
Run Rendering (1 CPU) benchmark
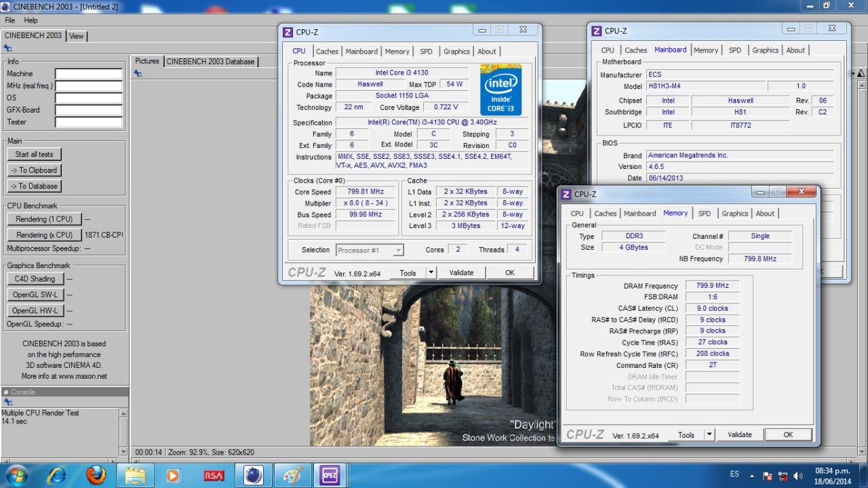point(44,219)
